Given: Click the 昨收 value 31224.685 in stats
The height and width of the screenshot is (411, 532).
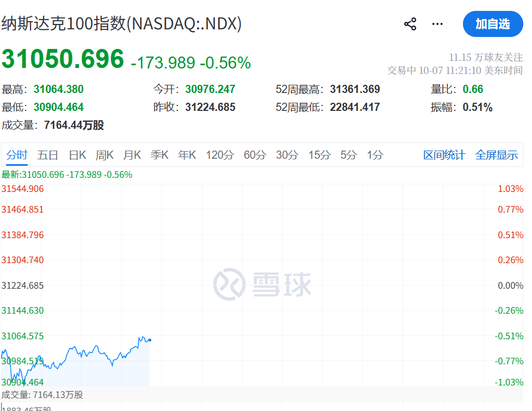Looking at the screenshot, I should pos(210,107).
